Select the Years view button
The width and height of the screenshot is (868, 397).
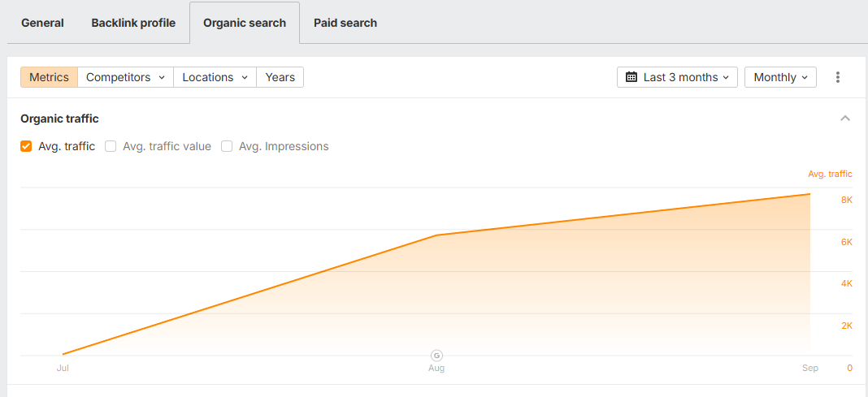click(280, 77)
